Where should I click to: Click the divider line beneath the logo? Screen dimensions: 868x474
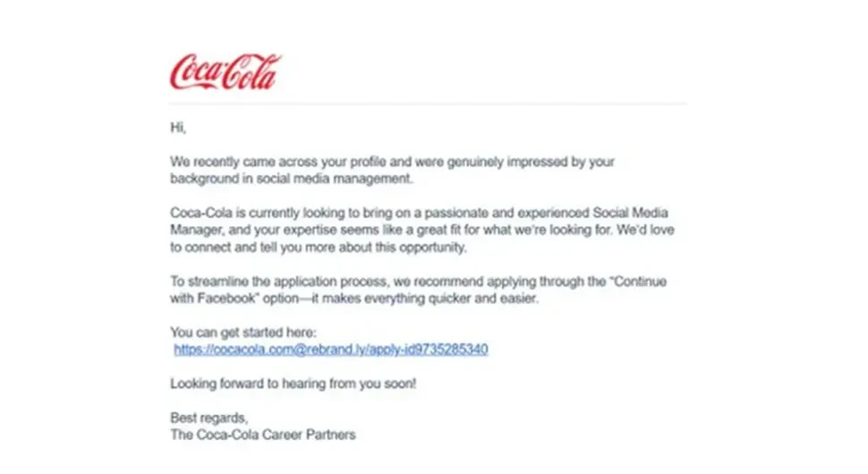pos(428,104)
